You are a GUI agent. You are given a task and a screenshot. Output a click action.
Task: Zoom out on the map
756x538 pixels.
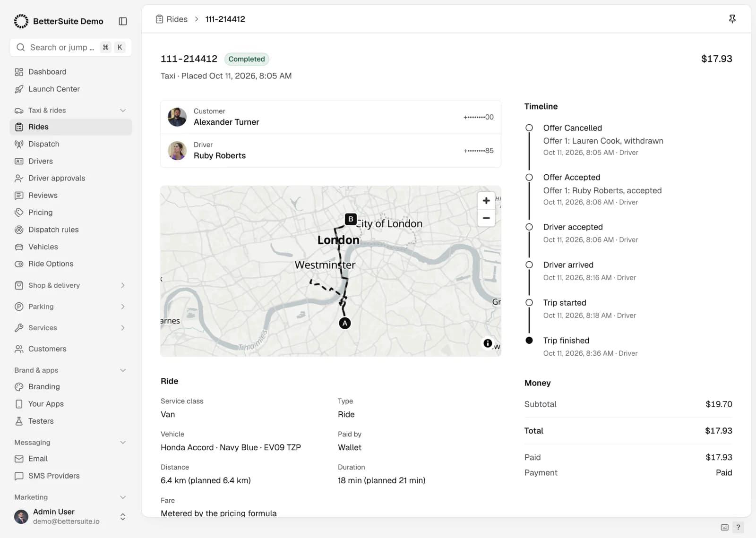(x=486, y=218)
